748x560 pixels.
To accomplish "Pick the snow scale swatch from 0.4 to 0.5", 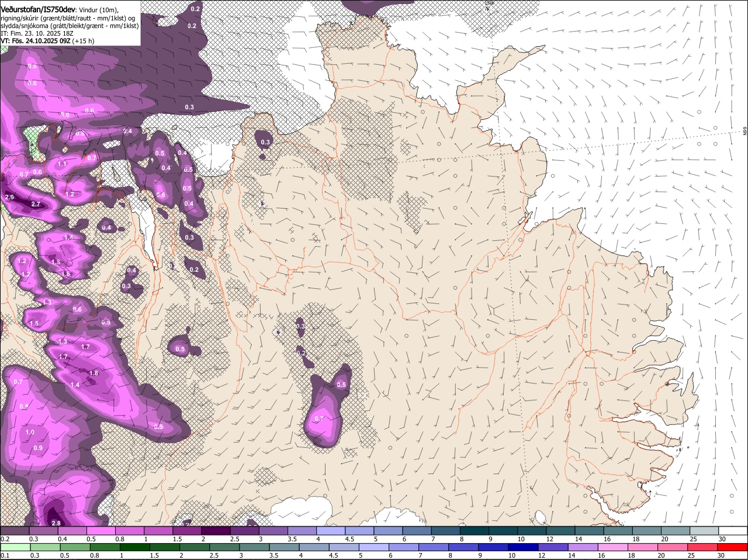I will click(x=72, y=530).
